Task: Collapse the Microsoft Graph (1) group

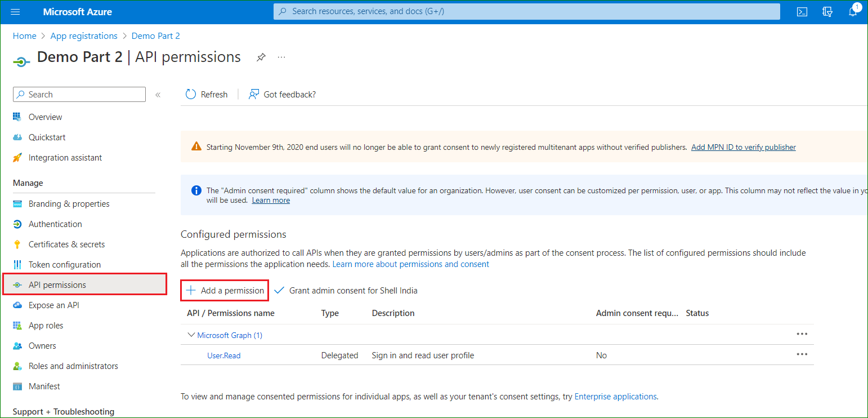Action: 191,335
